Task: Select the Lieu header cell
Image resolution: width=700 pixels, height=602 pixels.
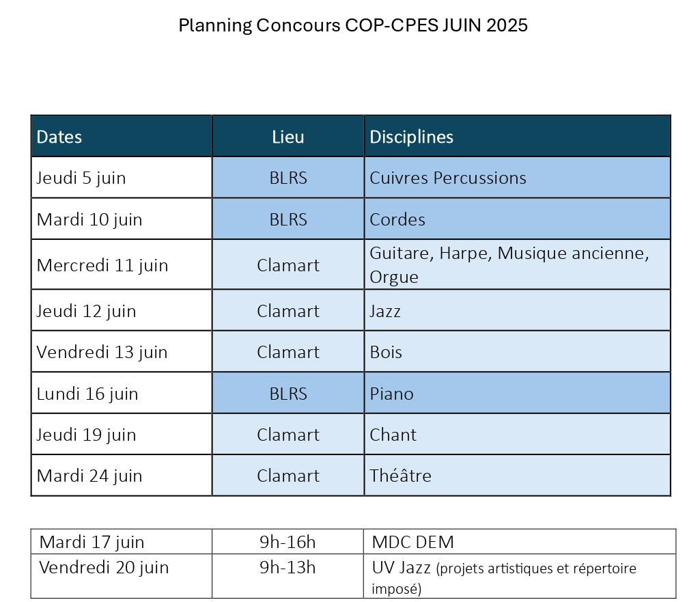Action: (x=288, y=136)
